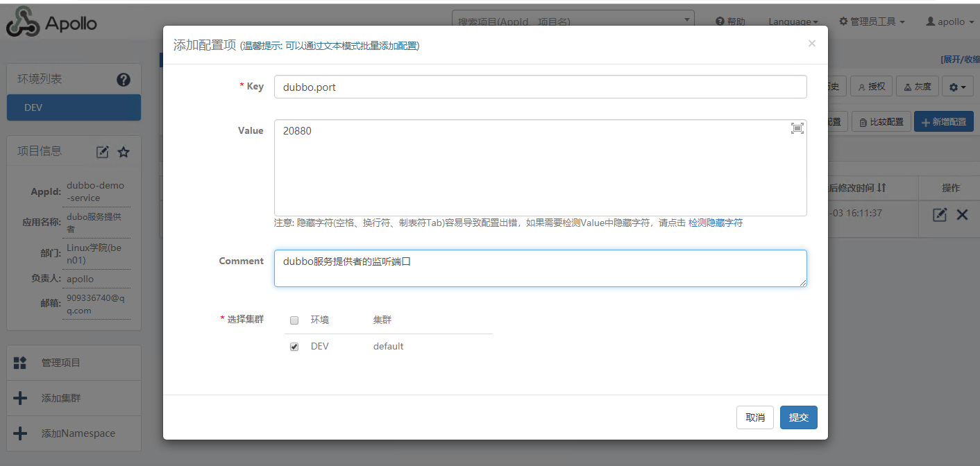The image size is (980, 466).
Task: Click into the Key input field
Action: point(540,87)
